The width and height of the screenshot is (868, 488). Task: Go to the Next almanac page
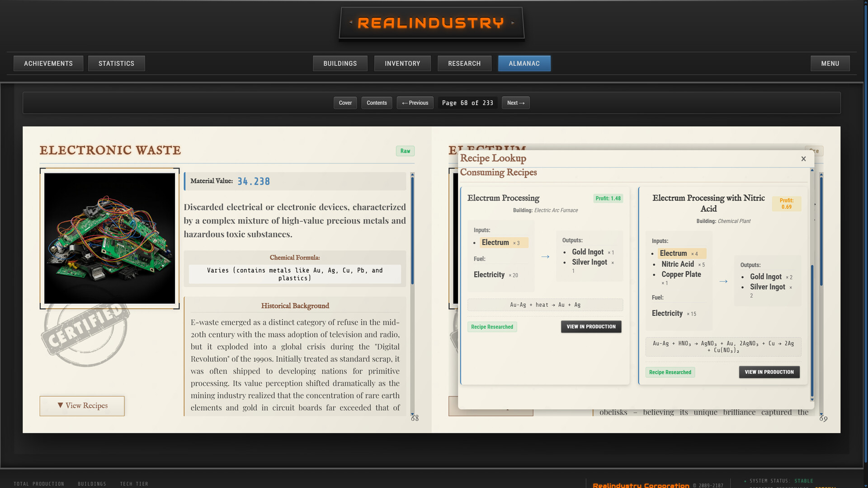(x=515, y=103)
